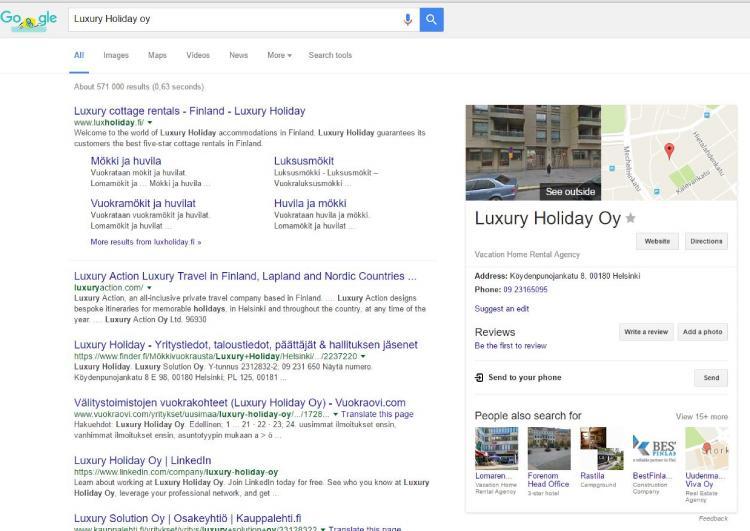Open Välitystoimistojen vuokrakohteet Vuokraovi.com result
750x531 pixels.
[x=240, y=403]
